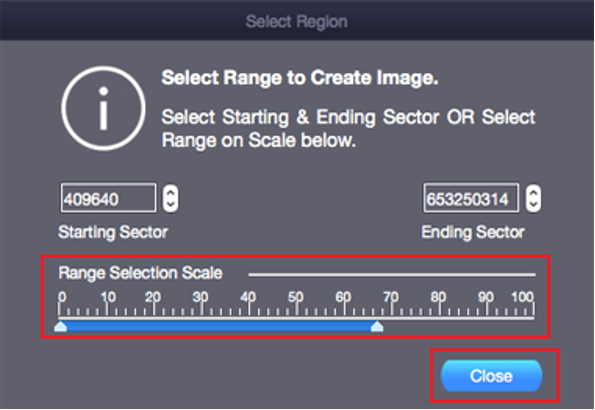Click the Ending Sector field showing 653250314

click(471, 198)
